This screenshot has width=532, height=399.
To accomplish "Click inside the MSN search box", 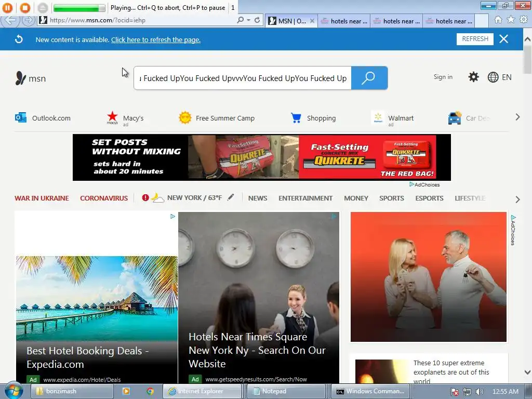I will pos(243,78).
